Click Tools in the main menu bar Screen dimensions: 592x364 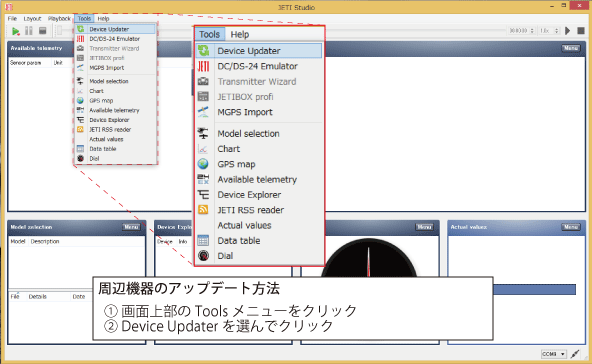[84, 19]
